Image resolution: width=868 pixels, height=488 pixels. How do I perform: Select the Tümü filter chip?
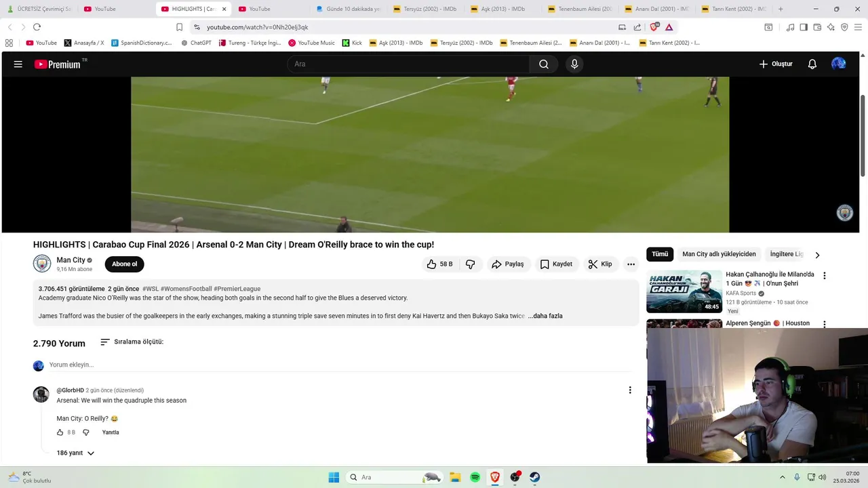(x=660, y=254)
